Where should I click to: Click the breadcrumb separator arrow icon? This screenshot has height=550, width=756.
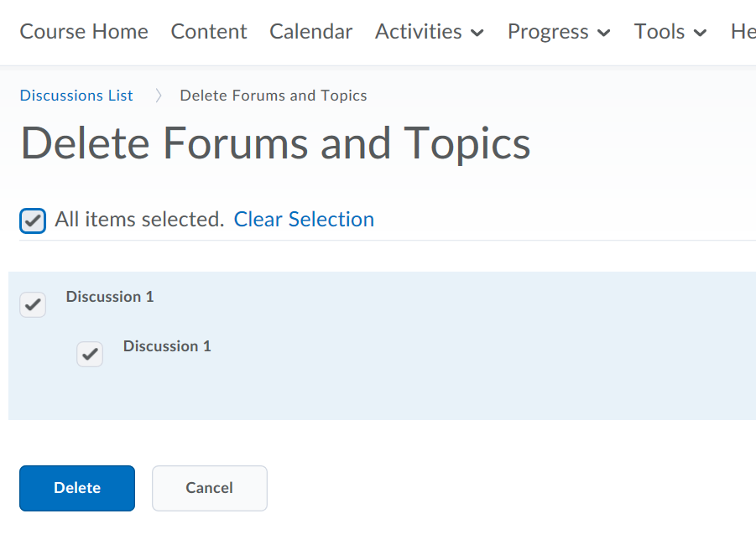tap(158, 96)
